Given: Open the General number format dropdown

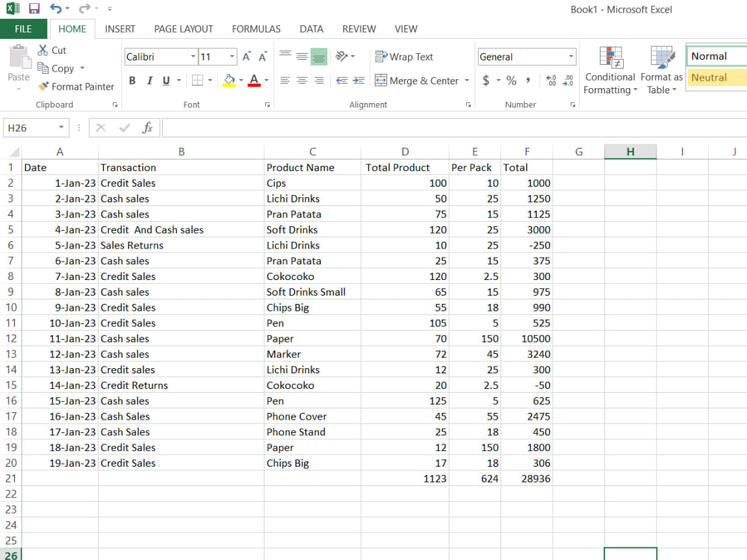Looking at the screenshot, I should point(571,57).
